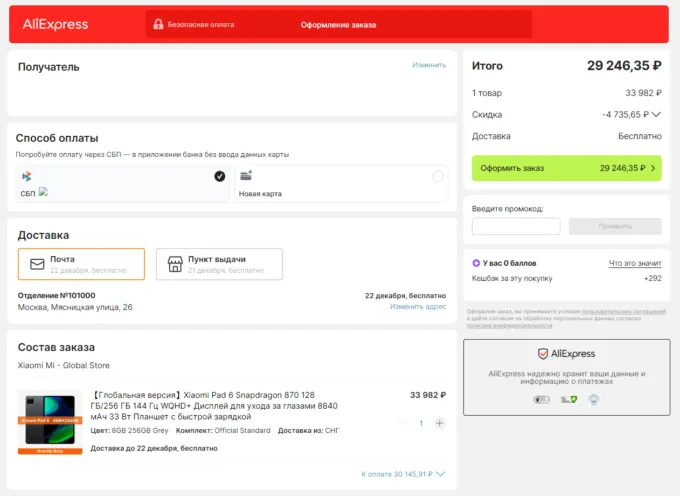680x496 pixels.
Task: Choose the Пункт выдачи delivery option
Action: coord(219,264)
